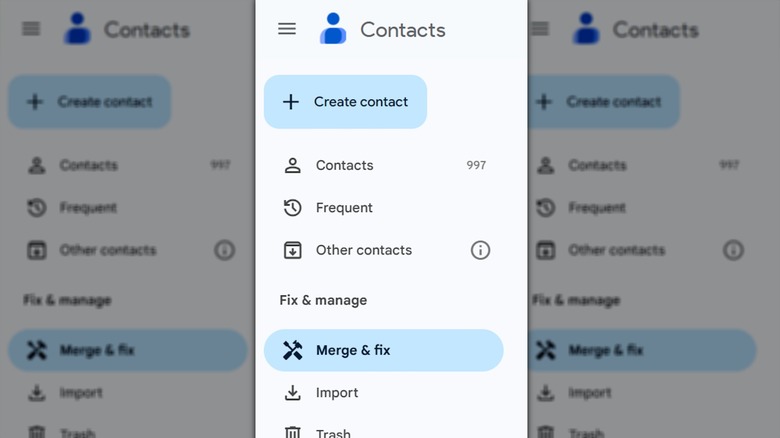
Task: Go to the Frequent contacts label
Action: [344, 208]
